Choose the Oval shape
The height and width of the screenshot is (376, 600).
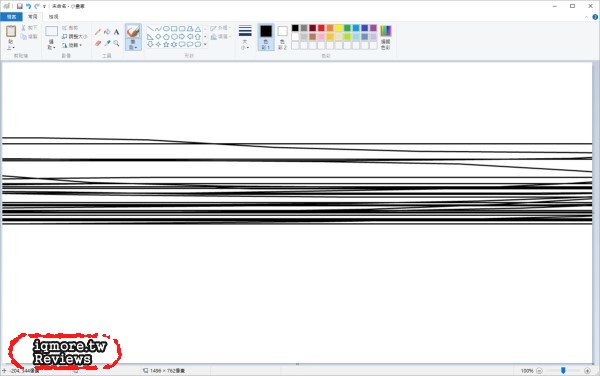pyautogui.click(x=166, y=29)
